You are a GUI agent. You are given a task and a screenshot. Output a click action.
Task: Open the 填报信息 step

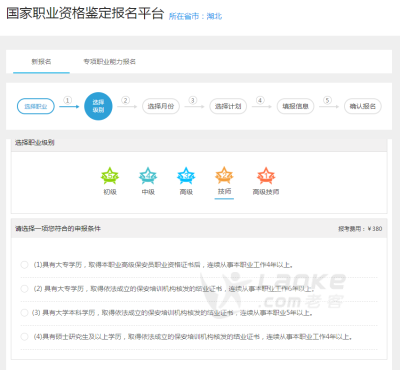[296, 106]
